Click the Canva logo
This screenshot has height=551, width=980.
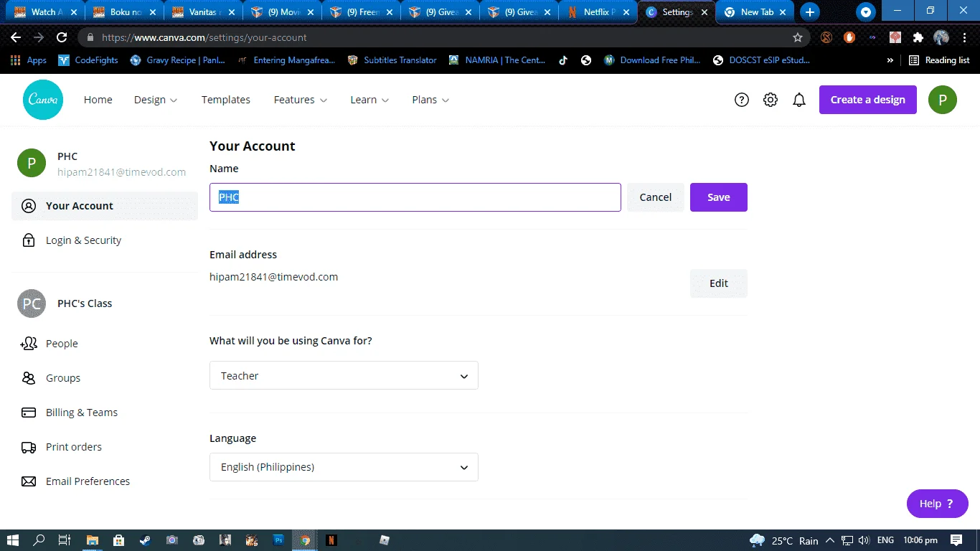pos(43,100)
